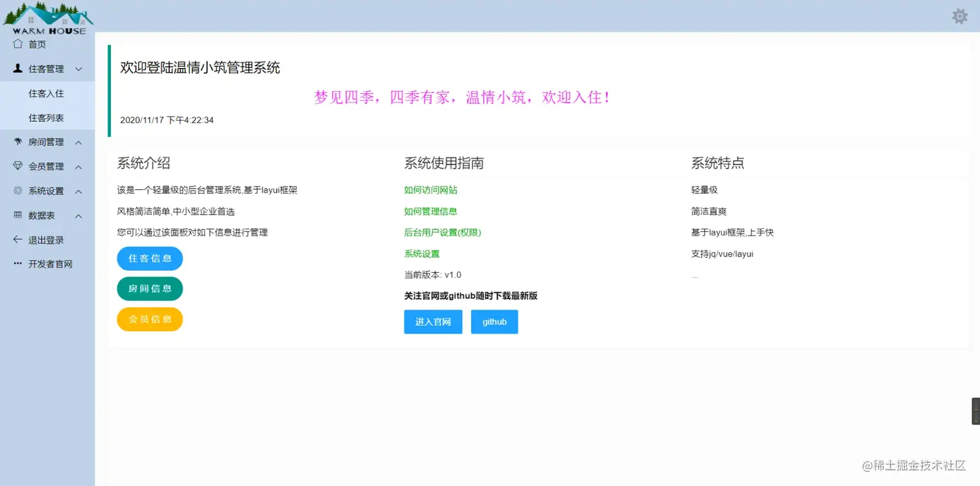Select the 房间管理 menu label

[46, 142]
